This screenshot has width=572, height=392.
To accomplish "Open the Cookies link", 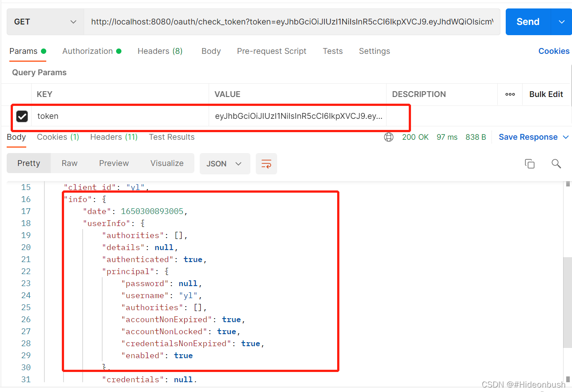I will point(554,51).
